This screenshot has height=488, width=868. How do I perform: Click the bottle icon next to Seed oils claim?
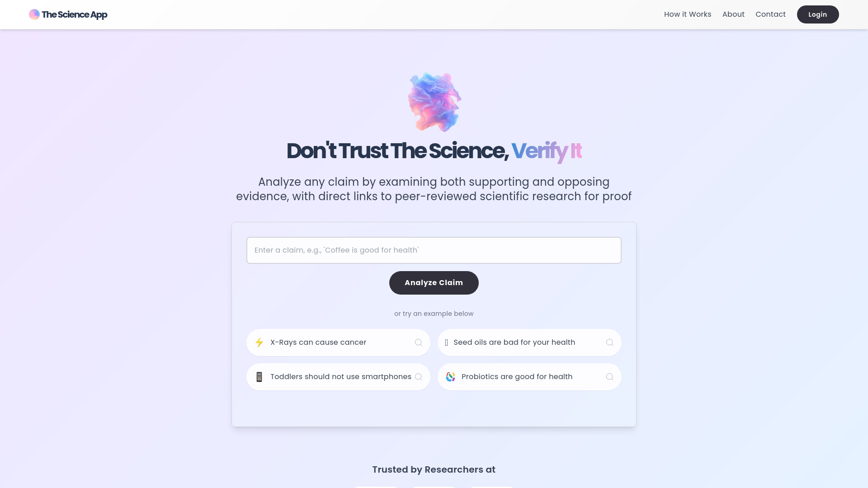point(447,342)
